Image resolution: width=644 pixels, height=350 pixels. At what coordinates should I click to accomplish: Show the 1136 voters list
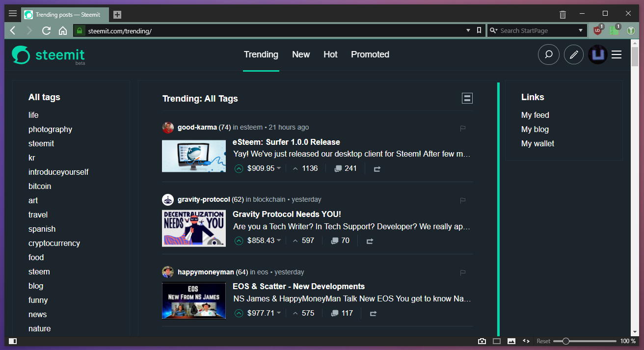coord(305,168)
